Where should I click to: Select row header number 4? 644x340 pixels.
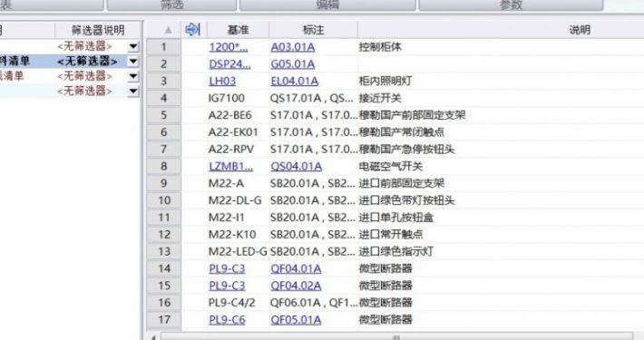point(164,98)
